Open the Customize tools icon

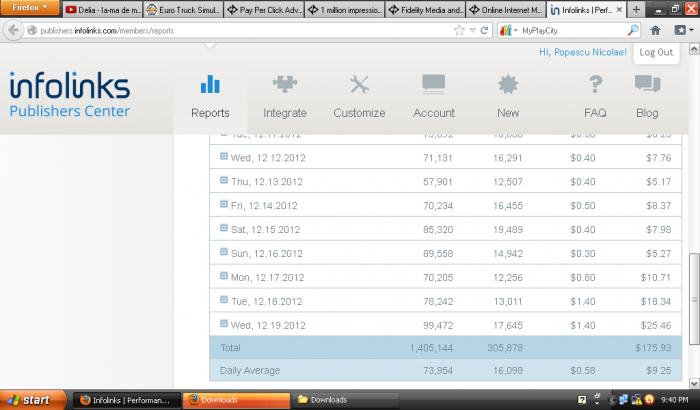(x=359, y=84)
